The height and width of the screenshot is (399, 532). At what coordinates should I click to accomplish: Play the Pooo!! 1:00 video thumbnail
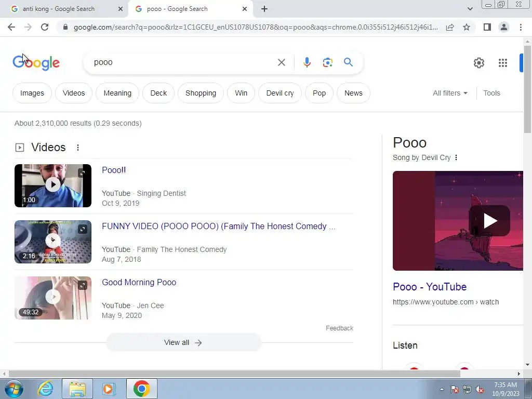click(x=53, y=185)
